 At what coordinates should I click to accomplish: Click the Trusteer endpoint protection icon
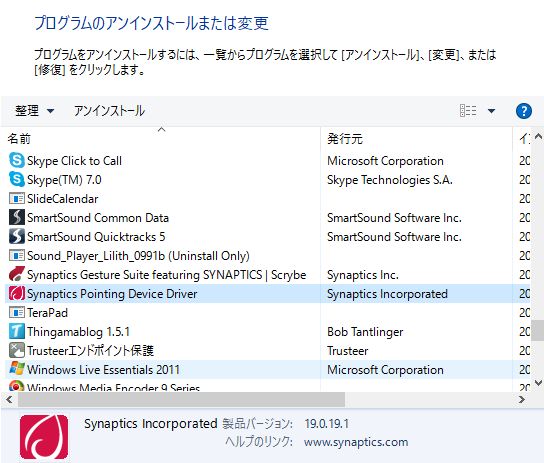tap(16, 350)
